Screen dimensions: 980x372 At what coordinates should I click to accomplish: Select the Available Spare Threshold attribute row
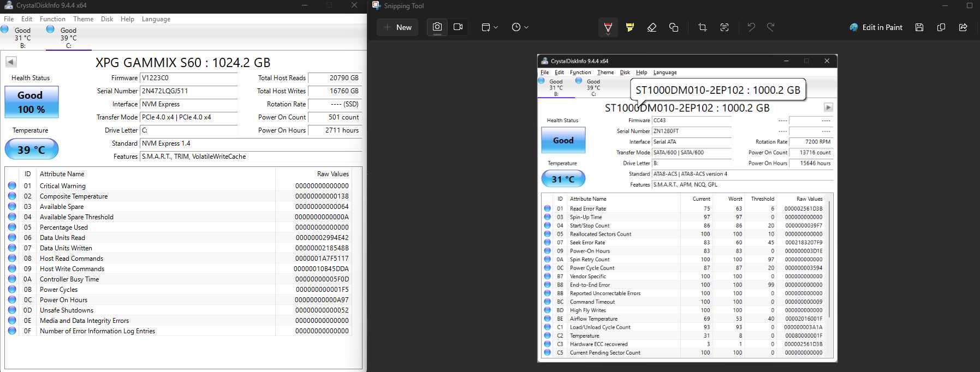[x=179, y=217]
